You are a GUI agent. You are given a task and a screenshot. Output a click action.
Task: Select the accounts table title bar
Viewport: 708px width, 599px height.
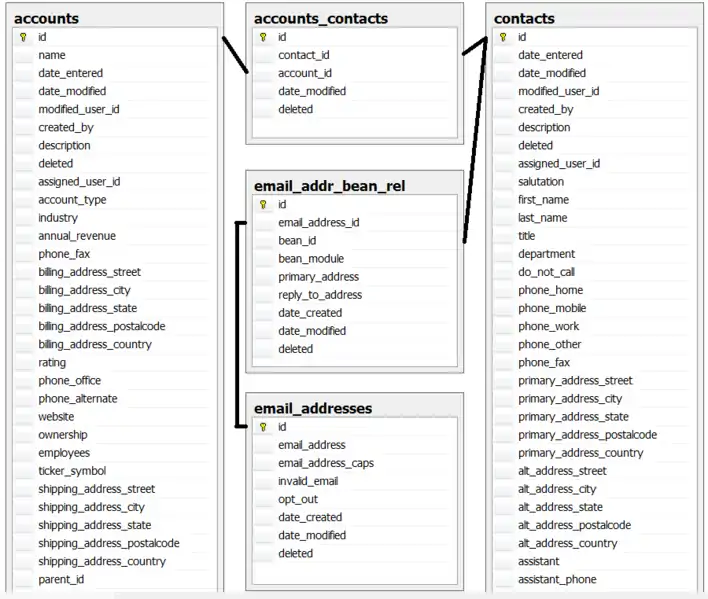click(x=112, y=18)
